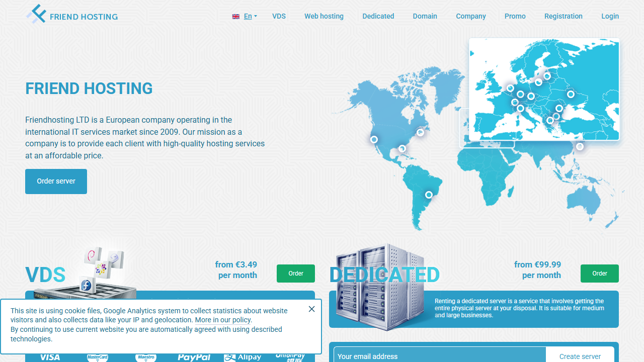Select the Greece marker on Europe map
Viewport: 644px width, 362px height.
tap(550, 121)
